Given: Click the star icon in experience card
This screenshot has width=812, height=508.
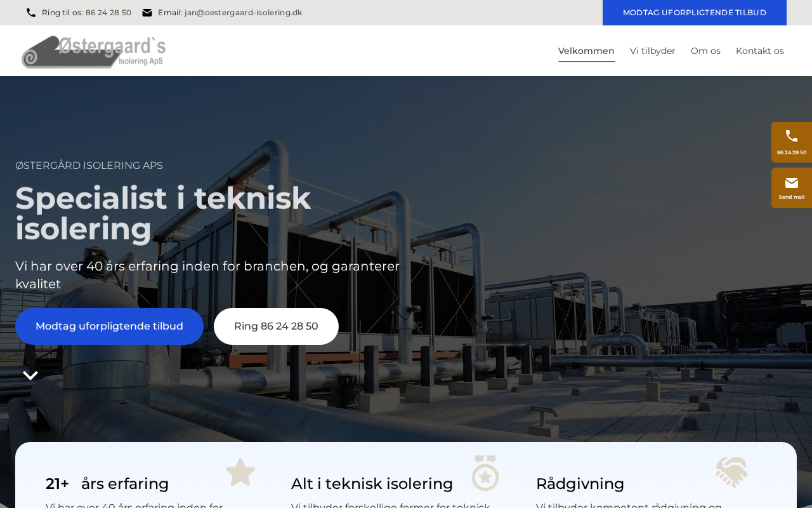Looking at the screenshot, I should pyautogui.click(x=240, y=472).
